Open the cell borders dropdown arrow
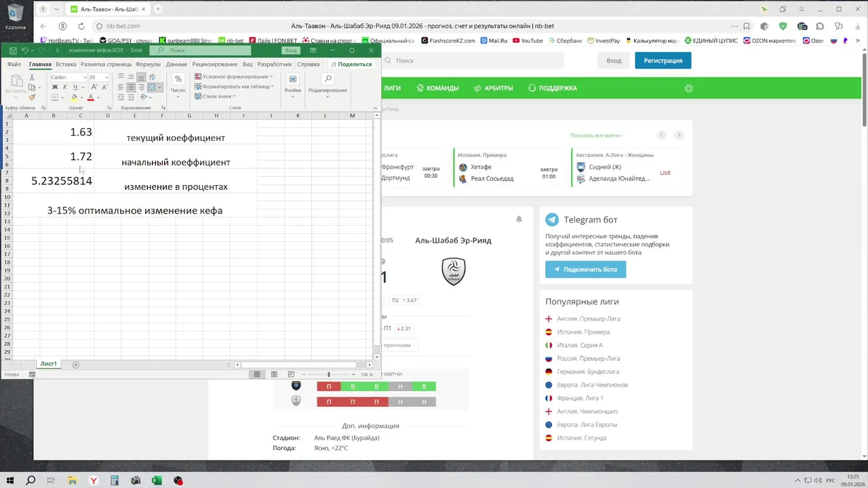 click(62, 97)
